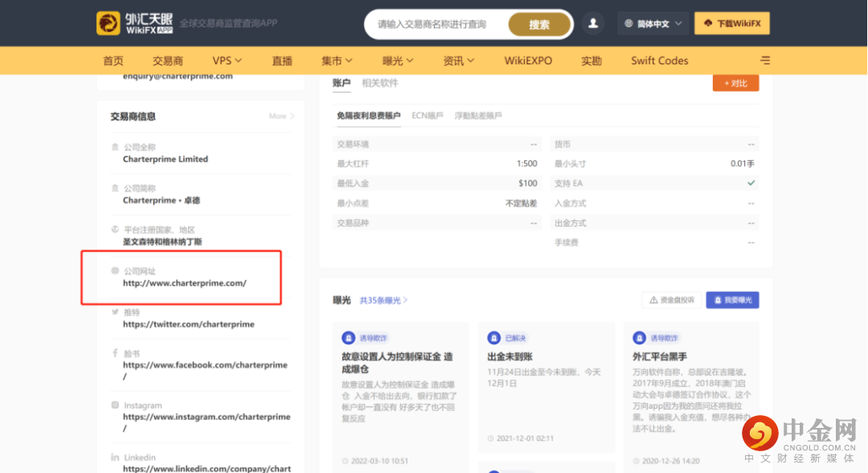Expand the VPS menu
The height and width of the screenshot is (473, 868).
pos(227,60)
